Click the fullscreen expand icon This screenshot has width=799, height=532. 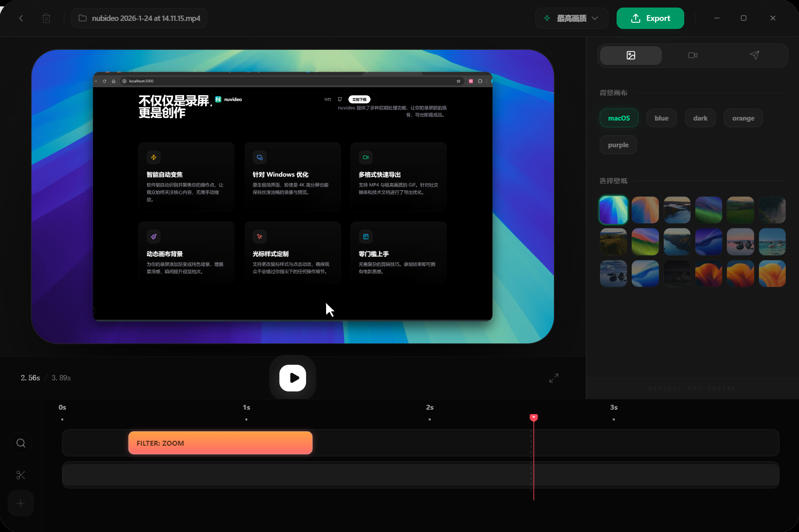553,378
